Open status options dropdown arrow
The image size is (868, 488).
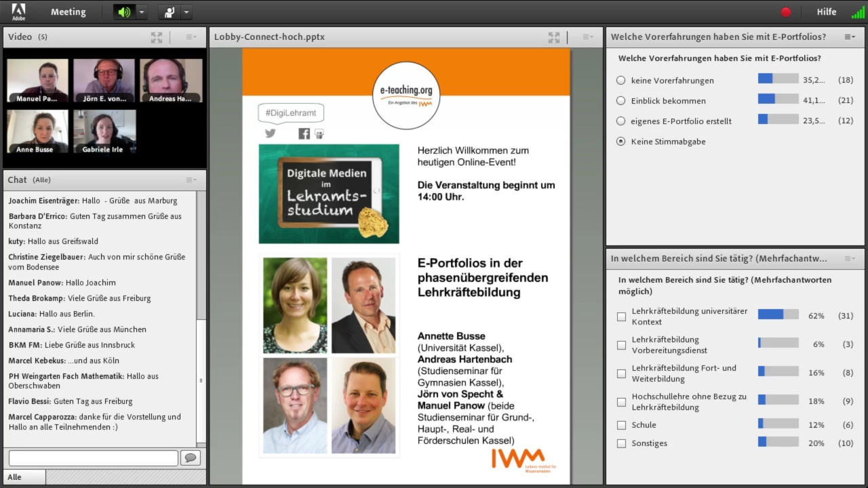(186, 12)
